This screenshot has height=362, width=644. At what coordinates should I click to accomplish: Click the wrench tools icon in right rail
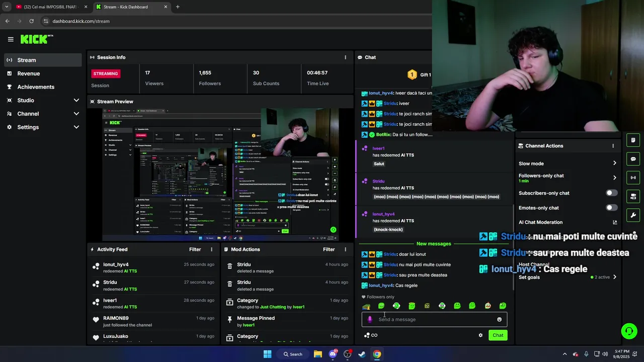pos(633,215)
